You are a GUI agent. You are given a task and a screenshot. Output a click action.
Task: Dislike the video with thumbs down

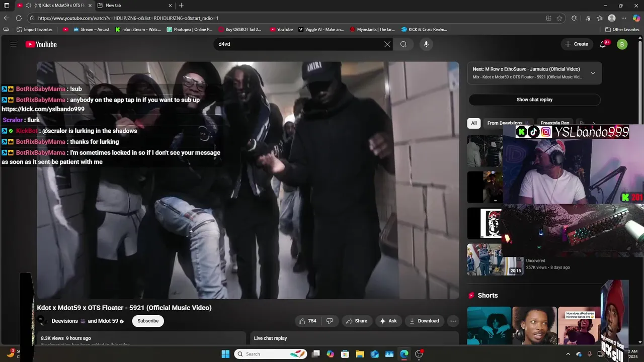[x=330, y=321]
